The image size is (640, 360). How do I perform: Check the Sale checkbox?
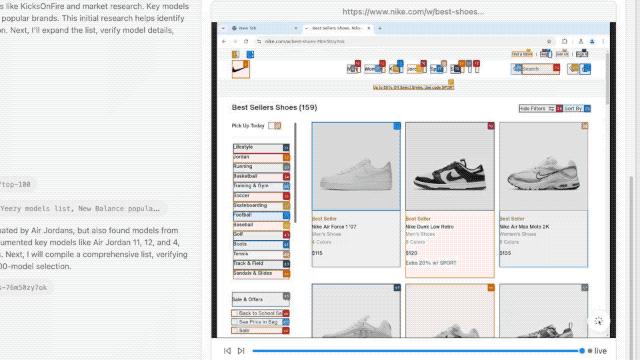235,331
